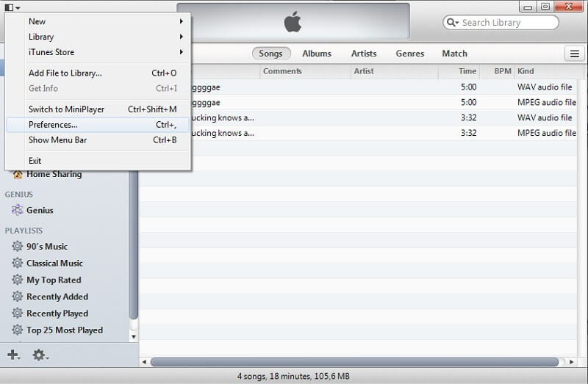Sort by the Comments column header
Image resolution: width=588 pixels, height=384 pixels.
(305, 71)
